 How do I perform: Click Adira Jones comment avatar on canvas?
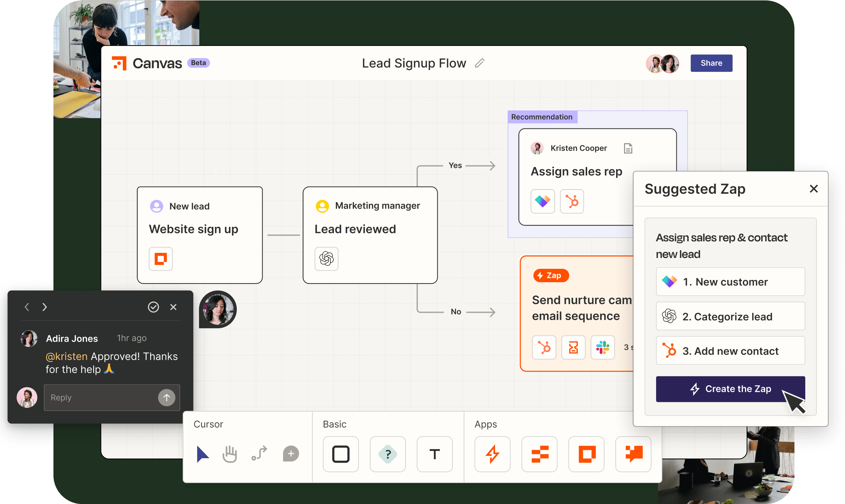pos(218,310)
